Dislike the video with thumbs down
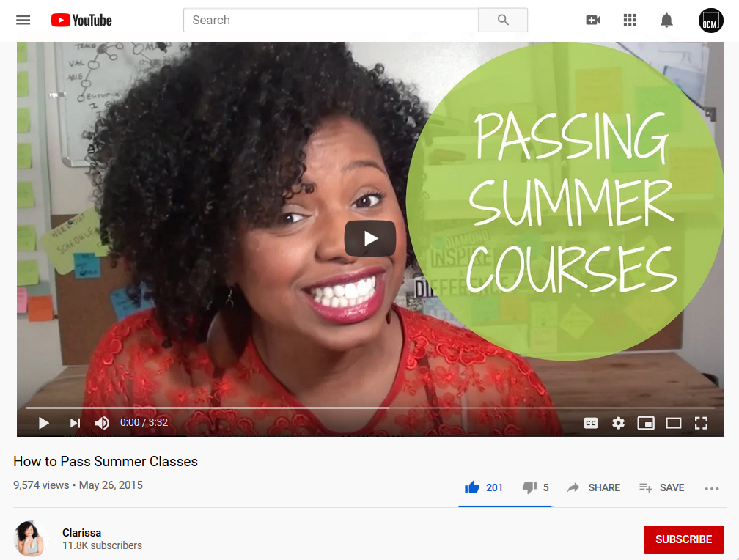 pos(535,487)
